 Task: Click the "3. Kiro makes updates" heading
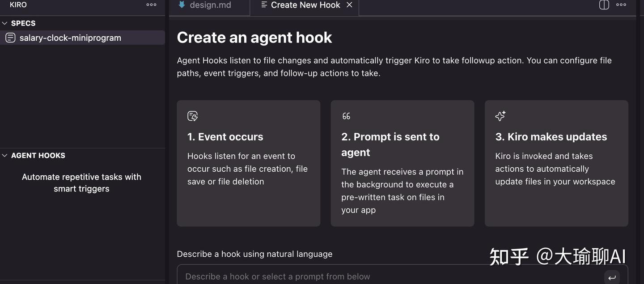551,137
